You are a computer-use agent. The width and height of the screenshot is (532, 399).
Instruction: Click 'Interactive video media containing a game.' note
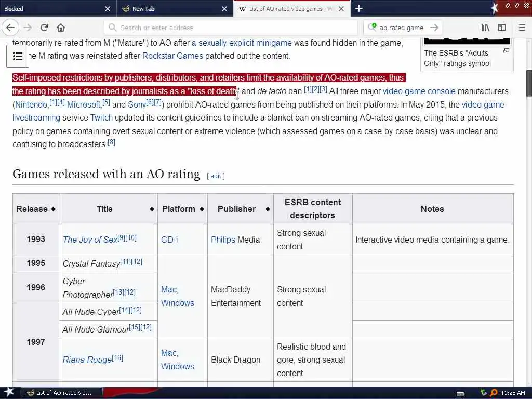[432, 240]
